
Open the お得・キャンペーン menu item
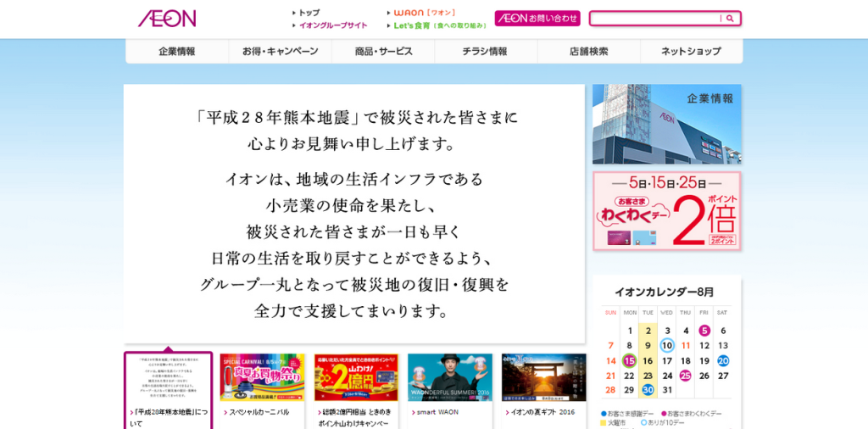click(280, 52)
